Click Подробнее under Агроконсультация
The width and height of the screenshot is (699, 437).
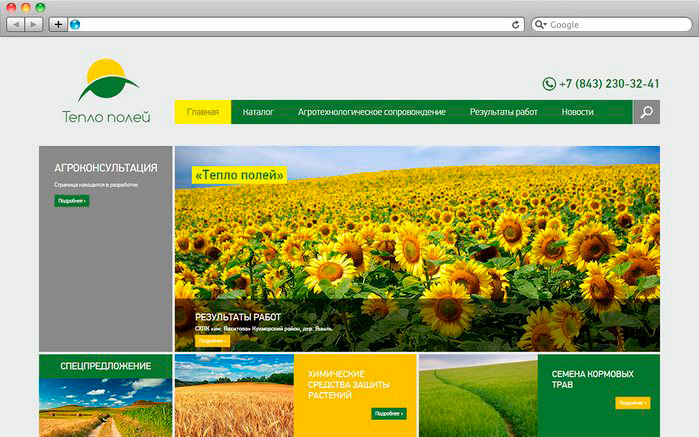(72, 201)
